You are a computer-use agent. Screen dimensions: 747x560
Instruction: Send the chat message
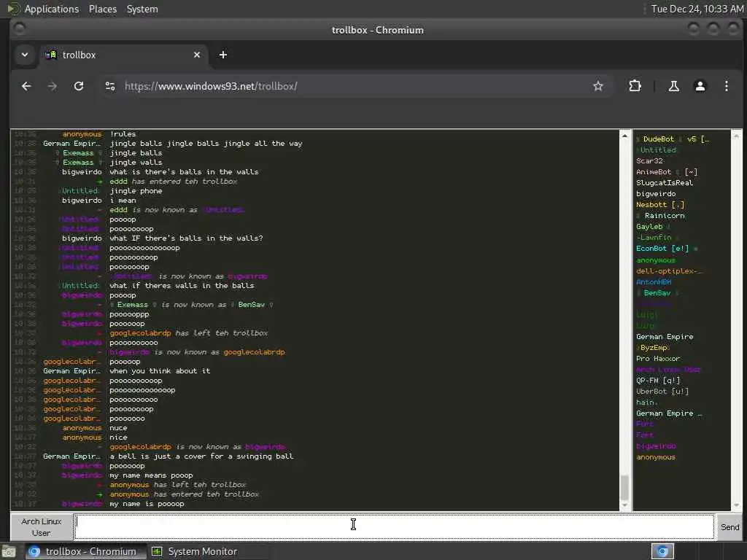tap(729, 526)
